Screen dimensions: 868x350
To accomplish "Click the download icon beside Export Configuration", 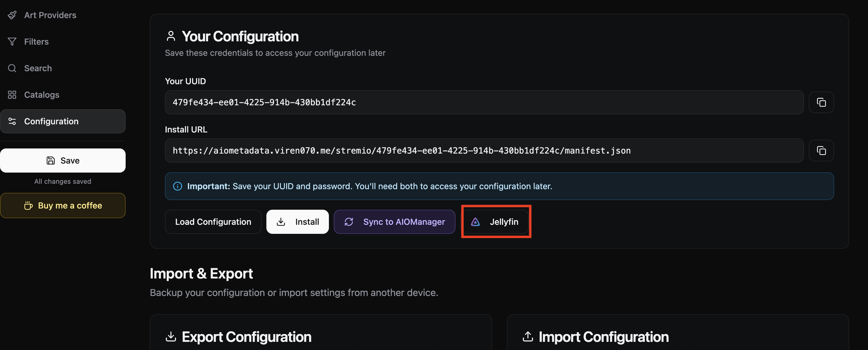I will (x=171, y=336).
